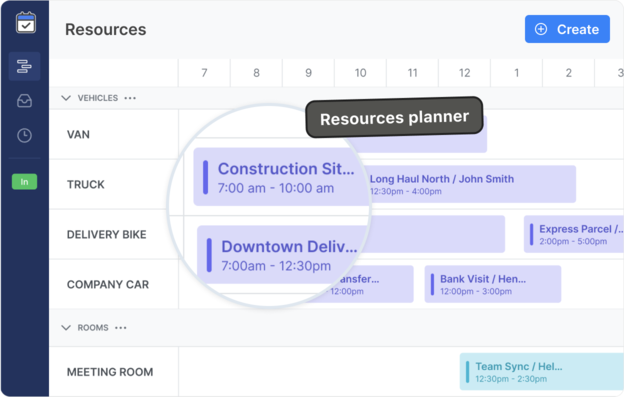624x397 pixels.
Task: Click the 7 hour column header
Action: click(x=204, y=73)
